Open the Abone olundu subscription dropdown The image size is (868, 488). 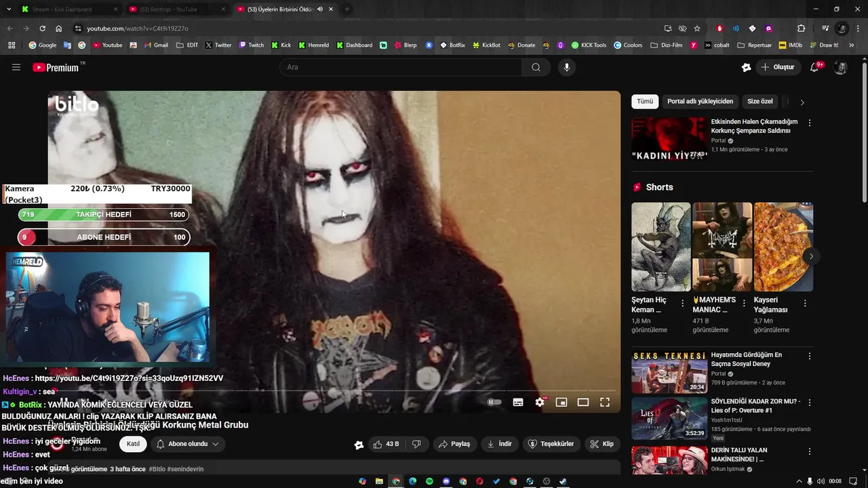click(188, 444)
